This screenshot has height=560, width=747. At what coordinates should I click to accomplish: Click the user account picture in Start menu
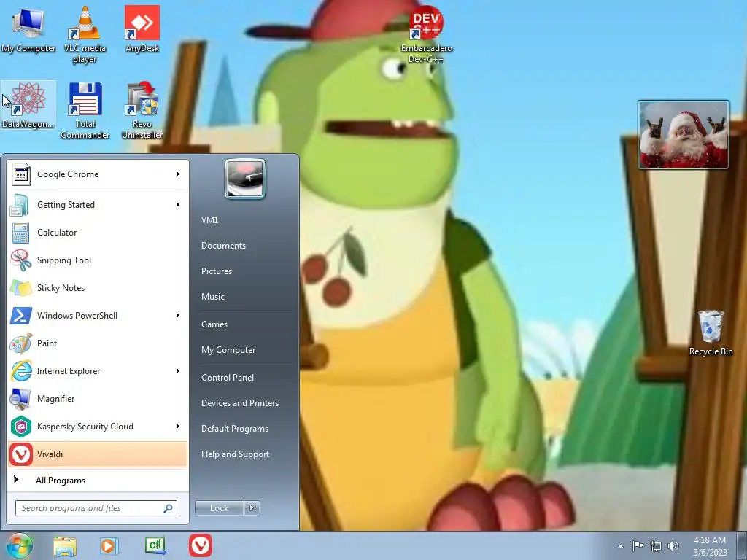tap(245, 179)
